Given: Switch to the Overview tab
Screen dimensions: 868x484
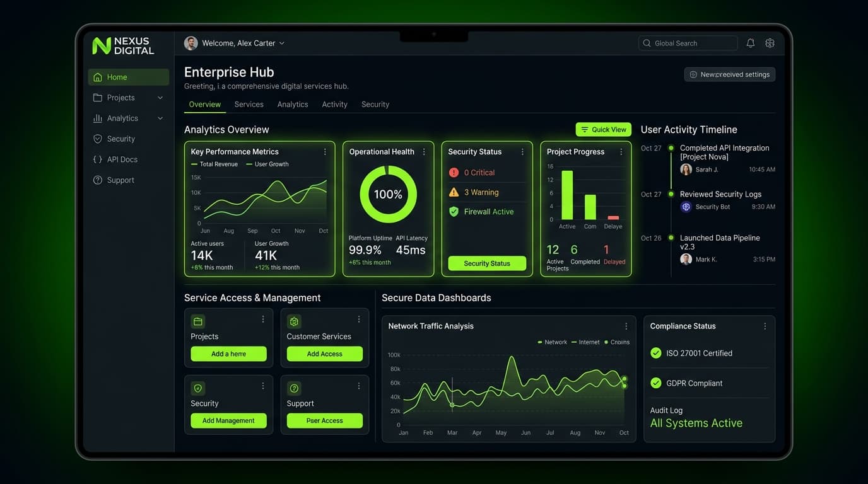Looking at the screenshot, I should 205,105.
